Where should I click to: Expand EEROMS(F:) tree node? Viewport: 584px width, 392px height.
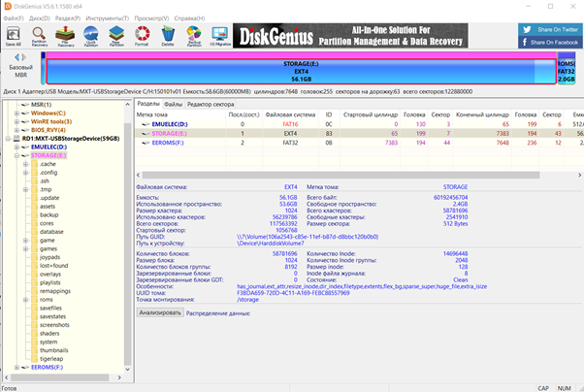pos(16,368)
